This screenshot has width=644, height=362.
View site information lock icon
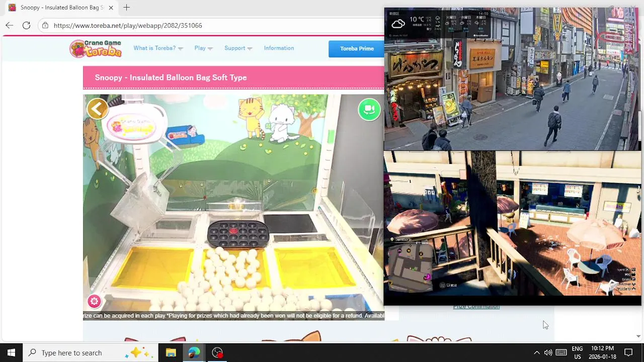(x=45, y=25)
